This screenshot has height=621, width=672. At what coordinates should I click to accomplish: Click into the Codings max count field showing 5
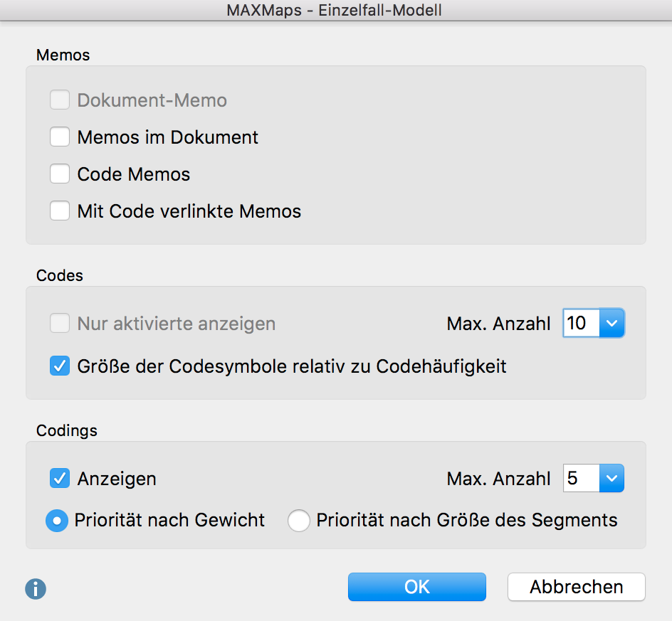click(581, 478)
